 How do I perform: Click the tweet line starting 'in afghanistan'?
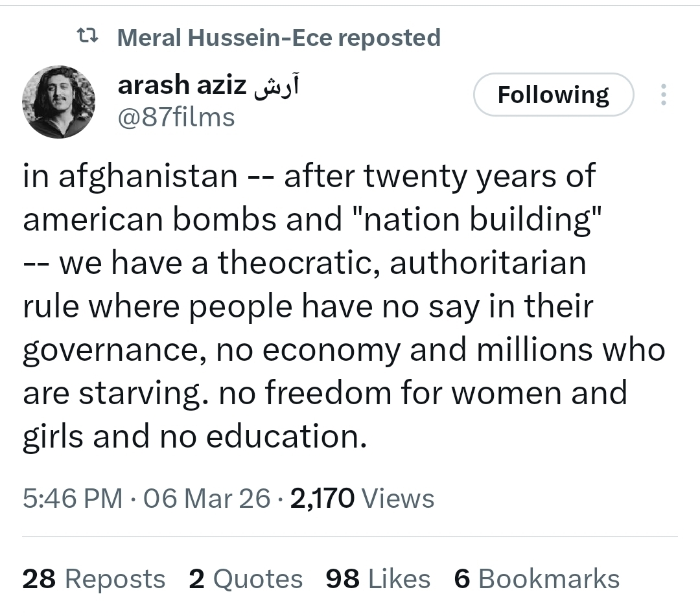tap(309, 176)
